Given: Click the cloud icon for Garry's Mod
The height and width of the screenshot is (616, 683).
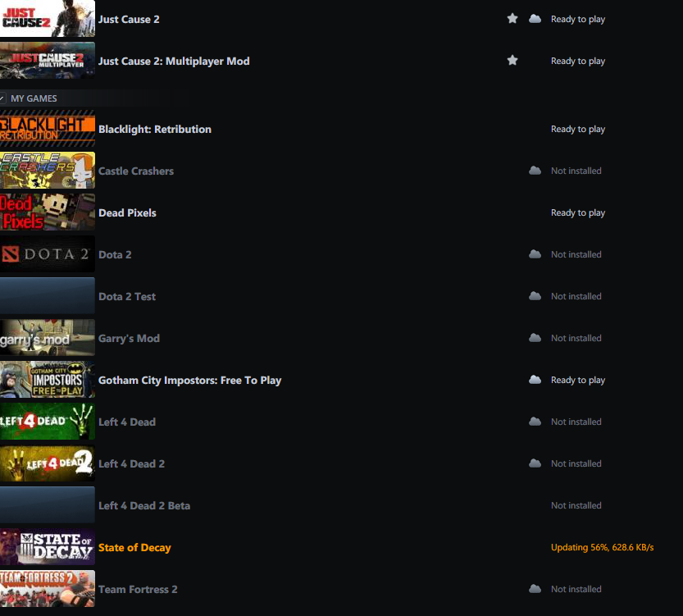Looking at the screenshot, I should [x=535, y=338].
